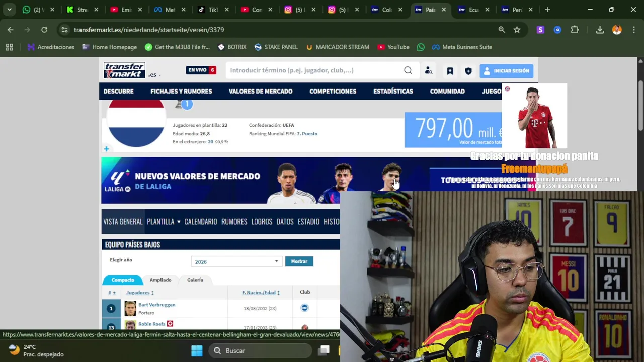Click the purple S extension icon
Image resolution: width=644 pixels, height=362 pixels.
pyautogui.click(x=540, y=30)
